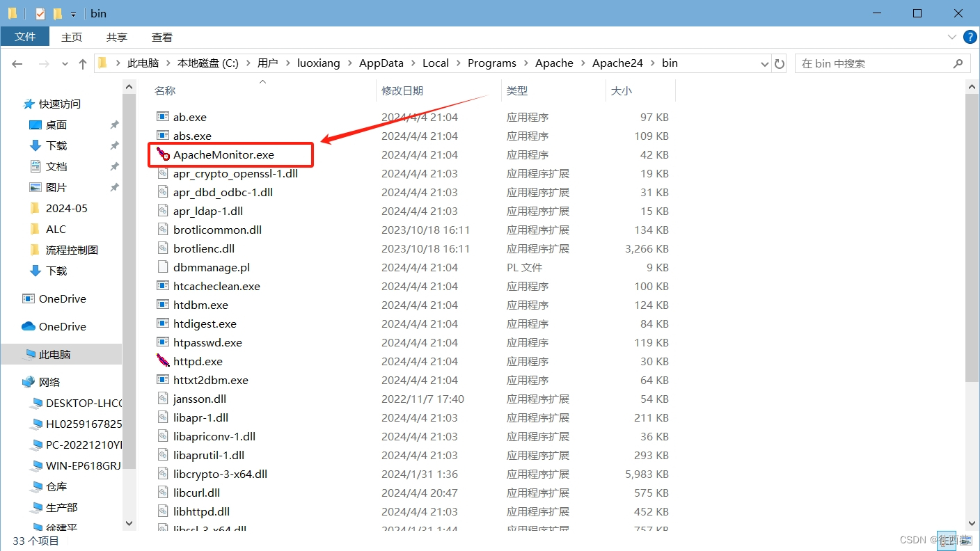Select 文档 in the navigation pane
This screenshot has height=551, width=980.
click(56, 166)
